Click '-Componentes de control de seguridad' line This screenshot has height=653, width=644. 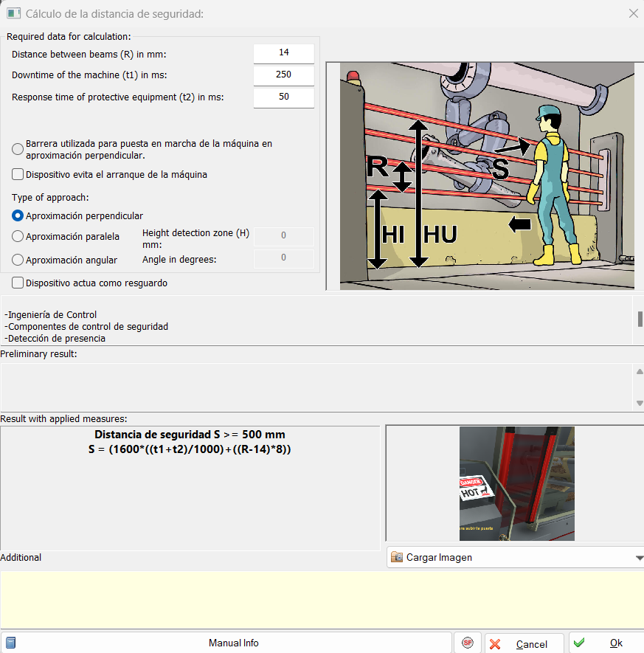(86, 326)
